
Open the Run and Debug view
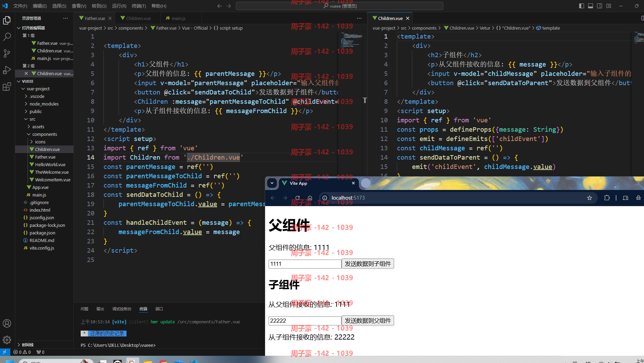(7, 70)
